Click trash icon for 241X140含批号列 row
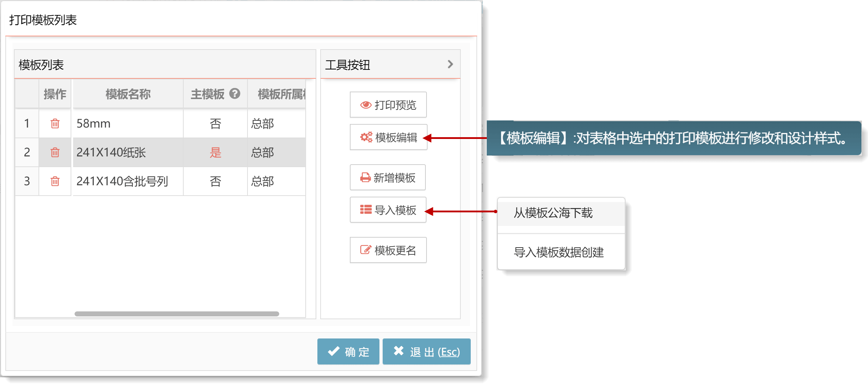The height and width of the screenshot is (388, 868). [55, 181]
